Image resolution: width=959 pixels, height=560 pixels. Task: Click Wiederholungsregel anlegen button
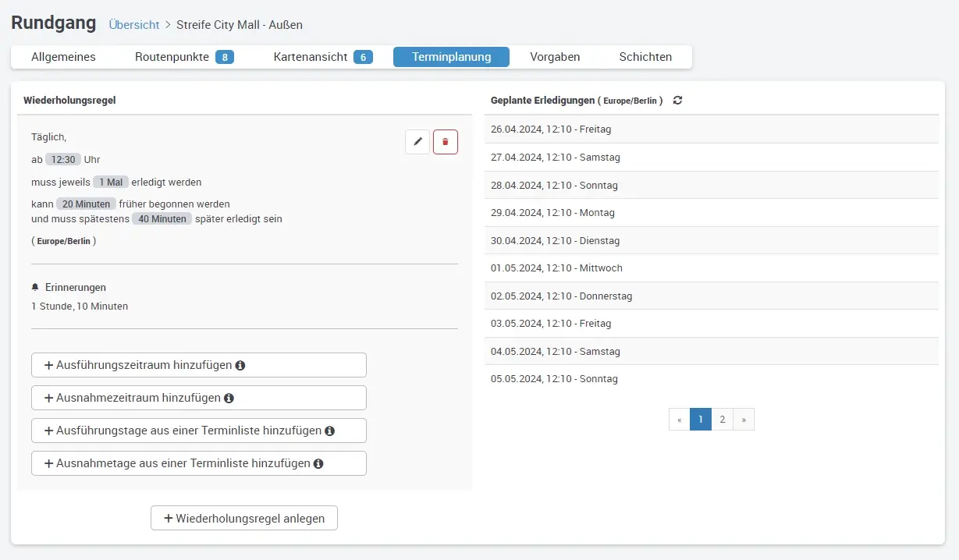244,519
